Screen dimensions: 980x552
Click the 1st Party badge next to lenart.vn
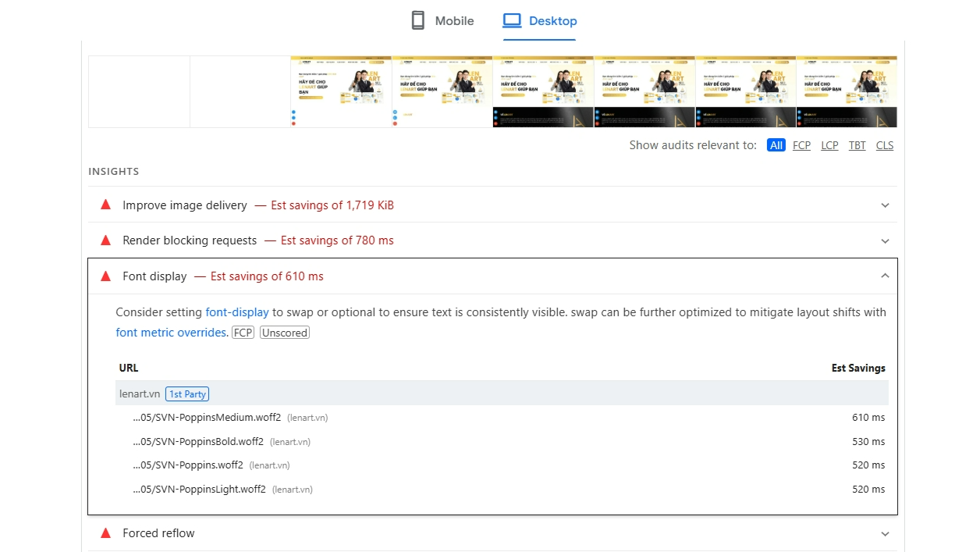pos(187,394)
